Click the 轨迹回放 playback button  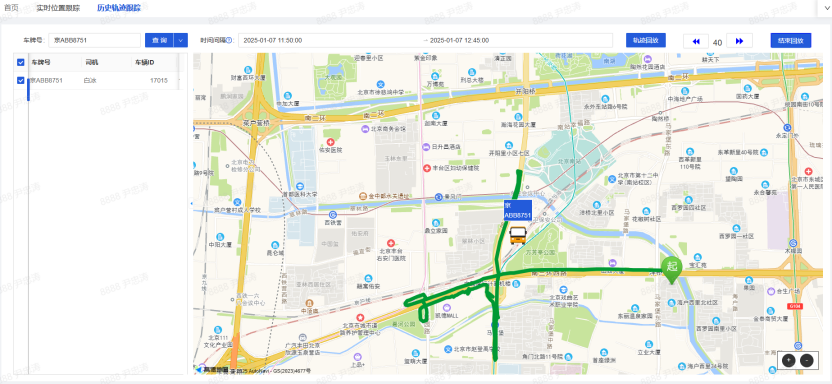click(646, 40)
